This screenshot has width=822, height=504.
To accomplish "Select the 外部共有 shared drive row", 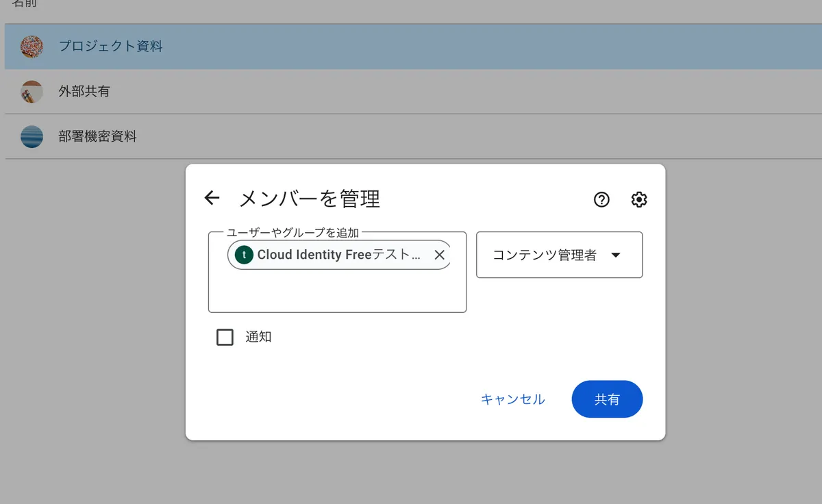I will tap(411, 92).
